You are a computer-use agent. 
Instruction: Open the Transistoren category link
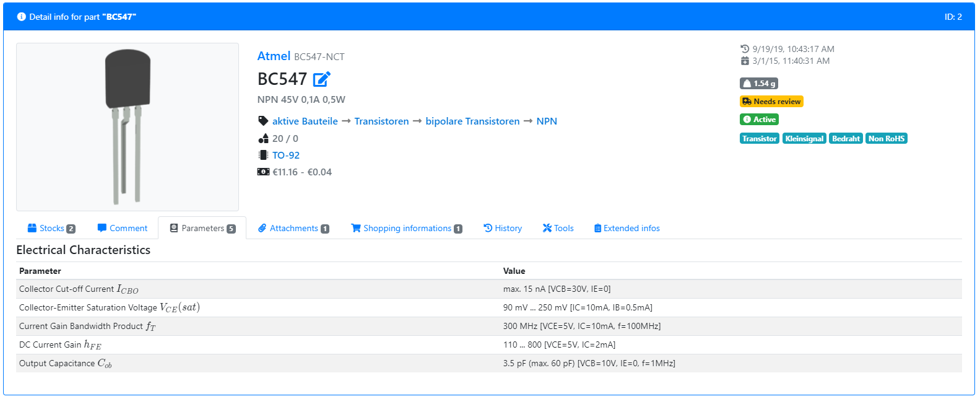click(381, 121)
